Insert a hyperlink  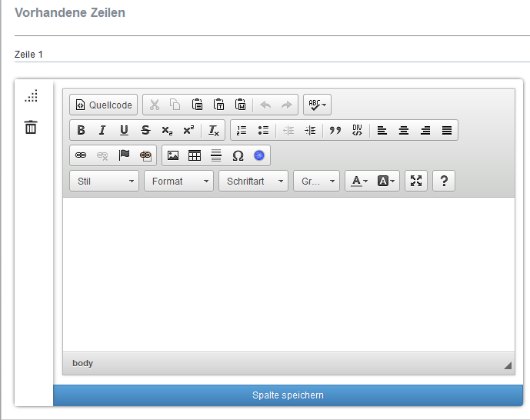tap(81, 155)
